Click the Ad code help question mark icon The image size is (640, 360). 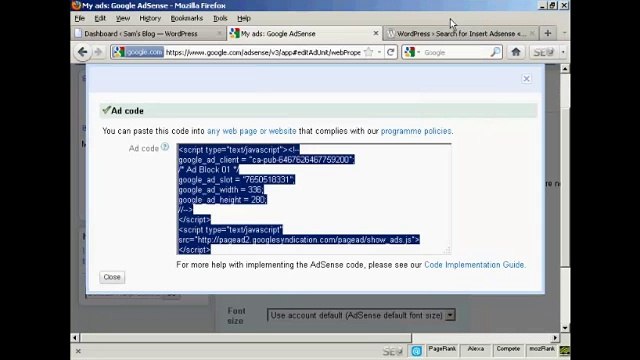pos(165,147)
